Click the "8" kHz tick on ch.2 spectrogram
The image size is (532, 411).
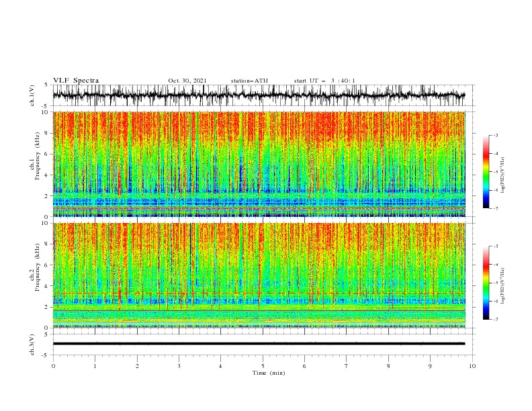[x=46, y=244]
